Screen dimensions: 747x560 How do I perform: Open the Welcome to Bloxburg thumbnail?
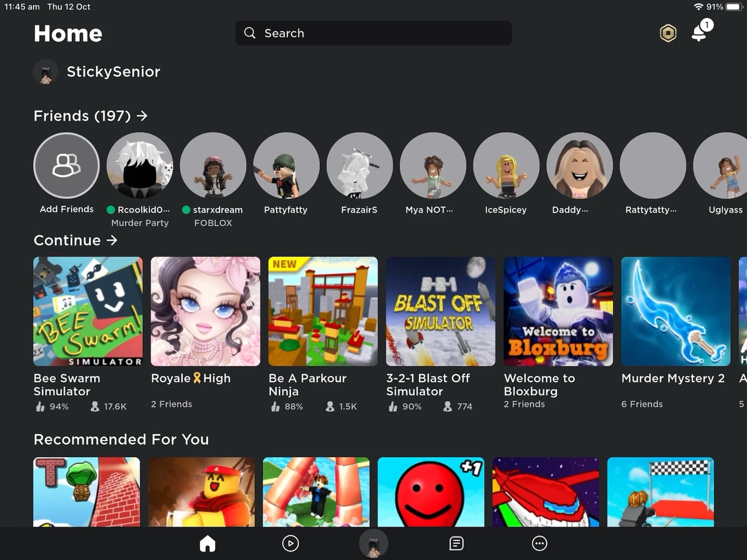tap(557, 311)
